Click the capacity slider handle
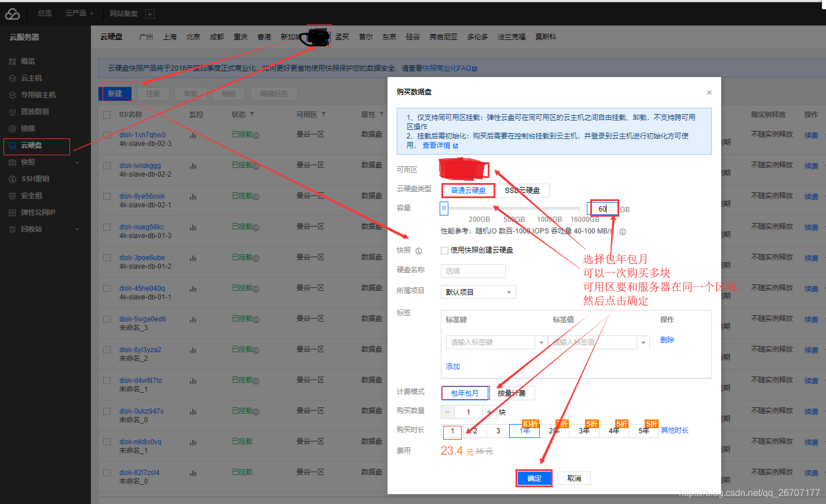Screen dimensions: 826x504 click(x=444, y=208)
